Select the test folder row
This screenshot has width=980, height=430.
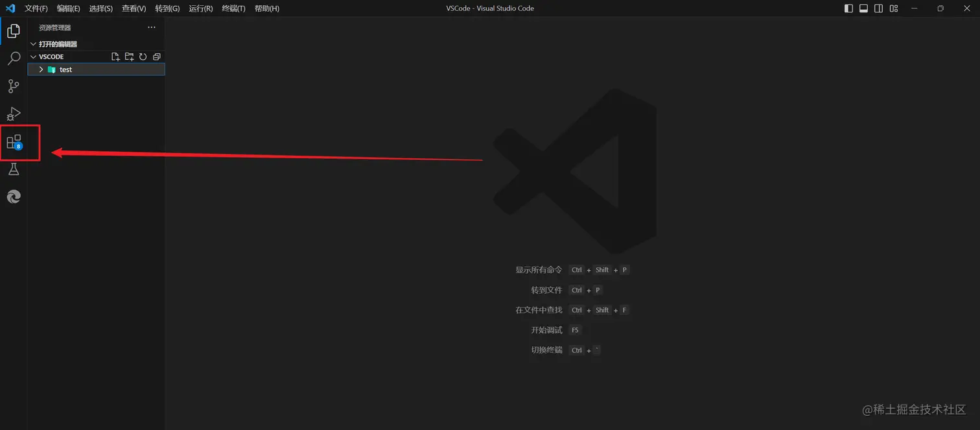coord(96,69)
